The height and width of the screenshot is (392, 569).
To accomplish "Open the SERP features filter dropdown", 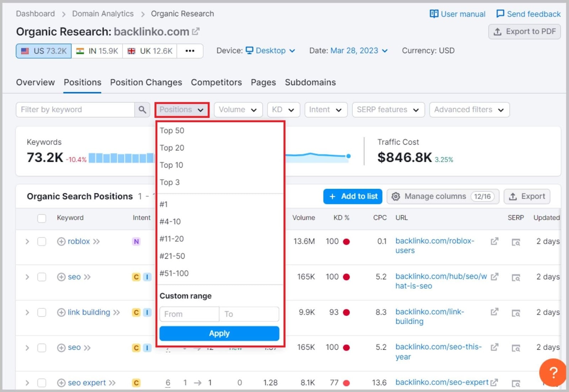I will [x=388, y=110].
